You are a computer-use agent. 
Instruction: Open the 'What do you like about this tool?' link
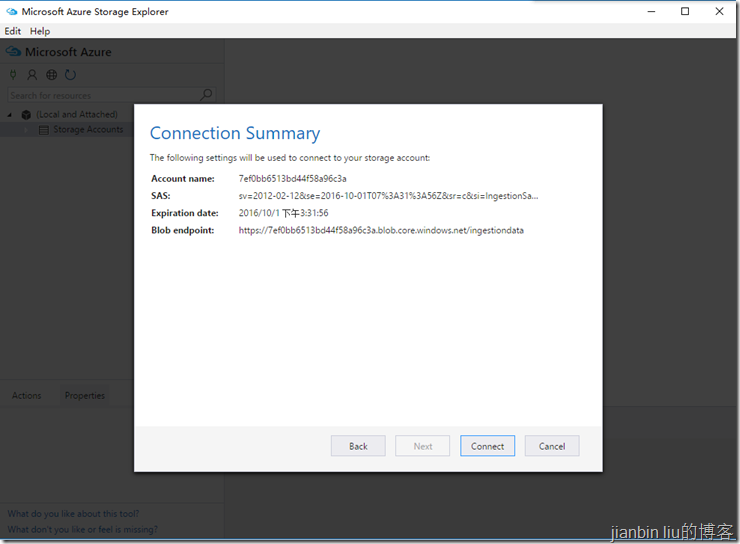click(73, 513)
